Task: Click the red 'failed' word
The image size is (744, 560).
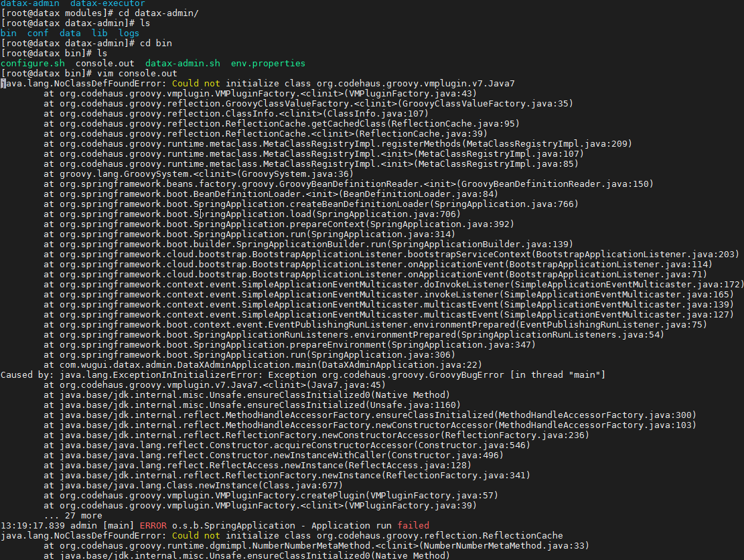Action: pyautogui.click(x=413, y=526)
